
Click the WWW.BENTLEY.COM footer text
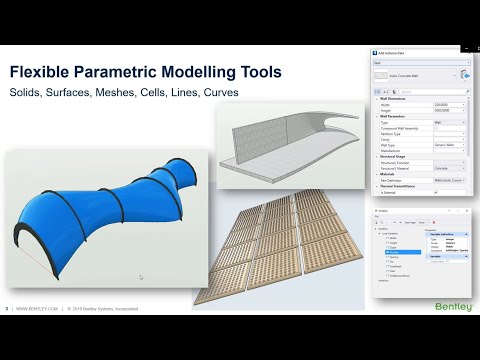click(37, 309)
